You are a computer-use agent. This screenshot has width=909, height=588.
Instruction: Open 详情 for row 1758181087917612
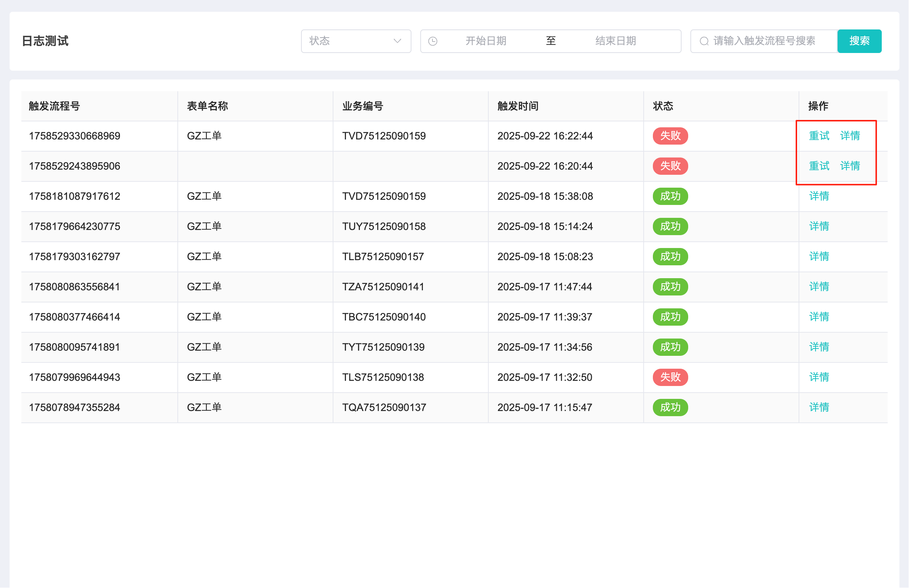819,196
